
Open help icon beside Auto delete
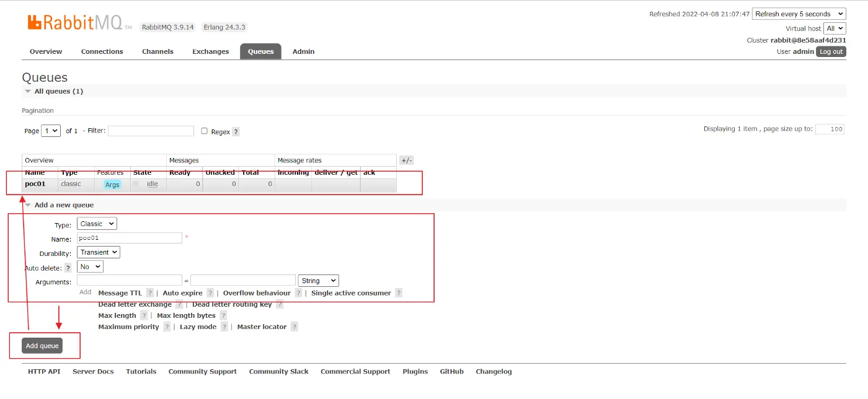tap(68, 268)
